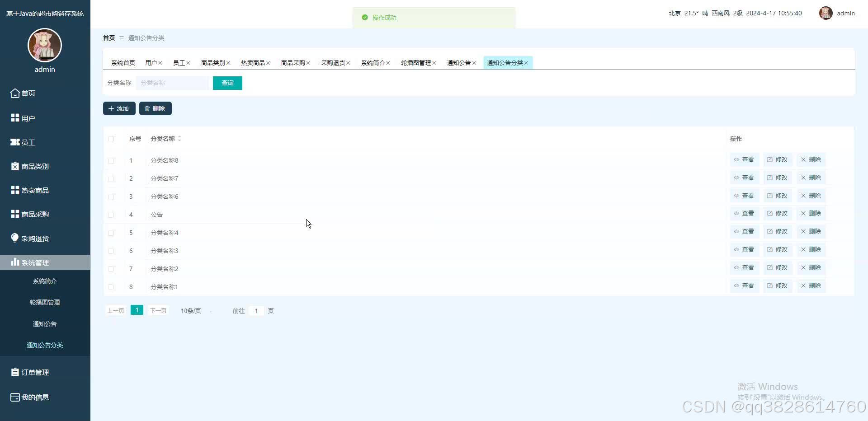Click 查看 for row 分类名称8
The width and height of the screenshot is (868, 421).
744,159
